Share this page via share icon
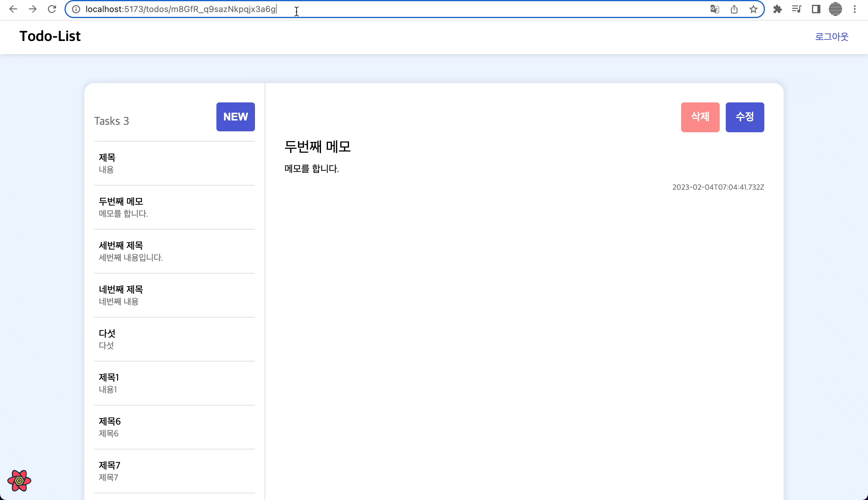 pos(734,9)
